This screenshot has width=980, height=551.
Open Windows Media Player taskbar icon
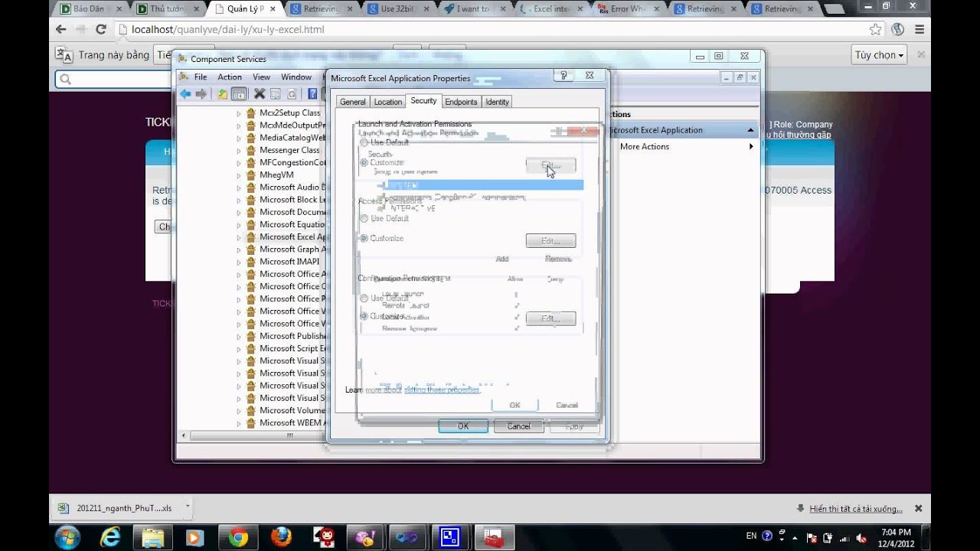194,537
